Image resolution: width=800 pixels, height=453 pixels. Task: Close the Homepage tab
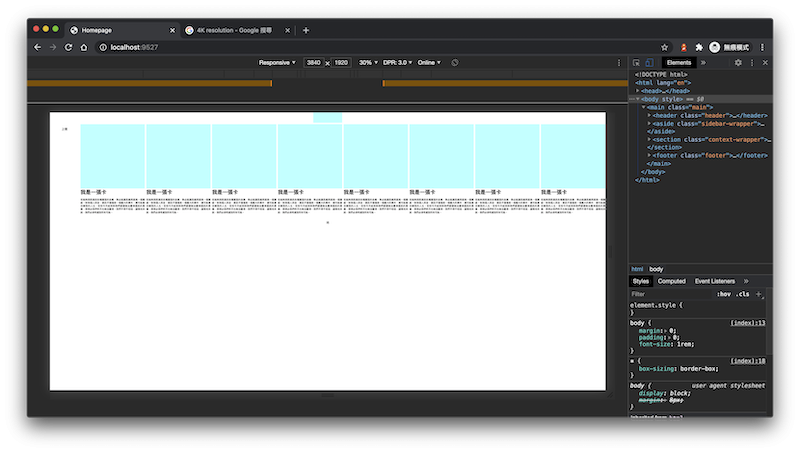[172, 30]
